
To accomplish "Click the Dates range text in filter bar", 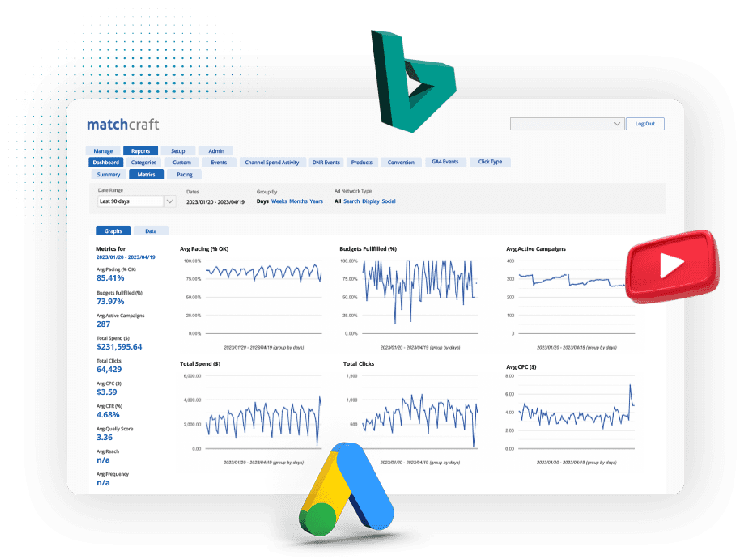I will pyautogui.click(x=215, y=202).
